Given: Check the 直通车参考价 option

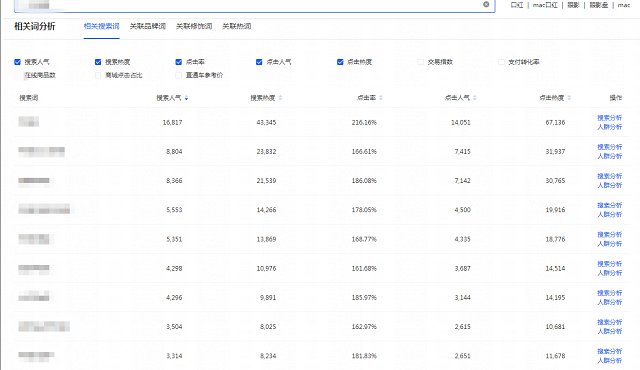Looking at the screenshot, I should (178, 75).
